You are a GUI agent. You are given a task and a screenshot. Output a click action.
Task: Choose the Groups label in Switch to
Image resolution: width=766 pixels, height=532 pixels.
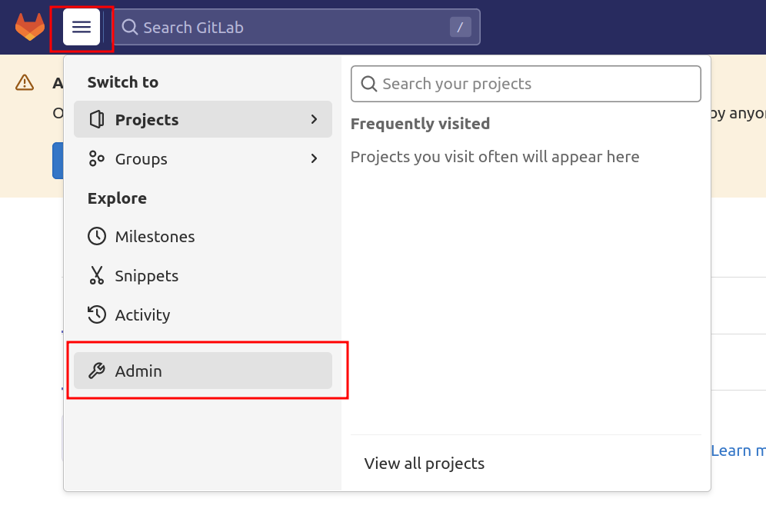click(x=142, y=159)
